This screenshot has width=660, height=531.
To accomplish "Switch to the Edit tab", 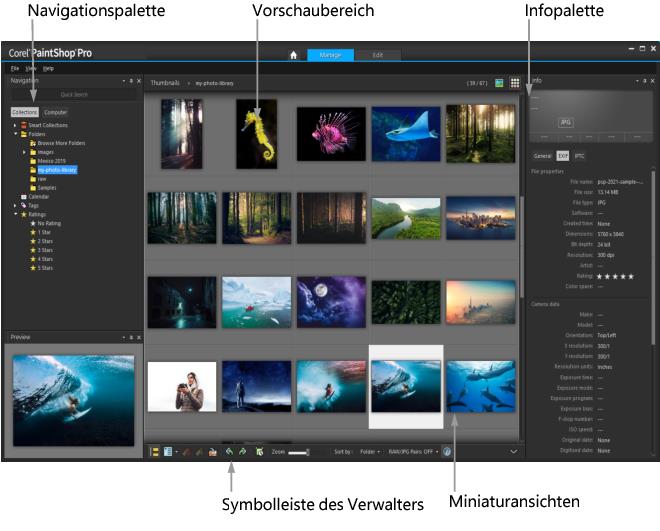I will pos(377,55).
